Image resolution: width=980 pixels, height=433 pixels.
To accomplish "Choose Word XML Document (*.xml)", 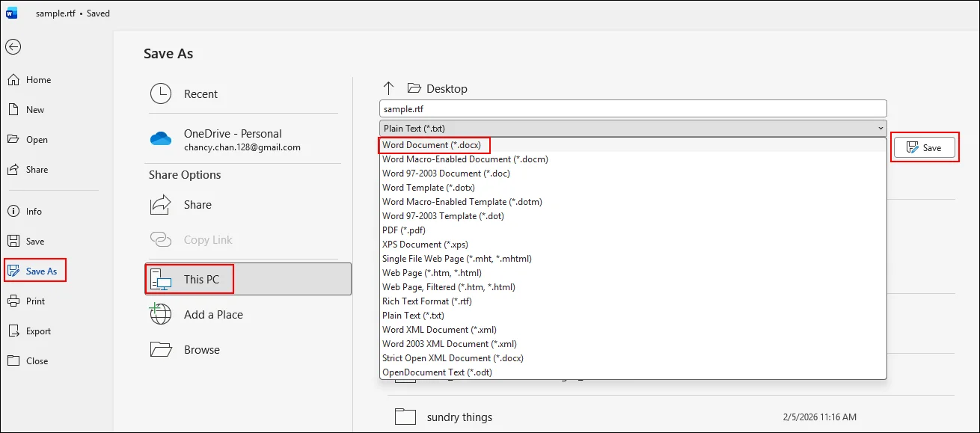I will pyautogui.click(x=633, y=330).
